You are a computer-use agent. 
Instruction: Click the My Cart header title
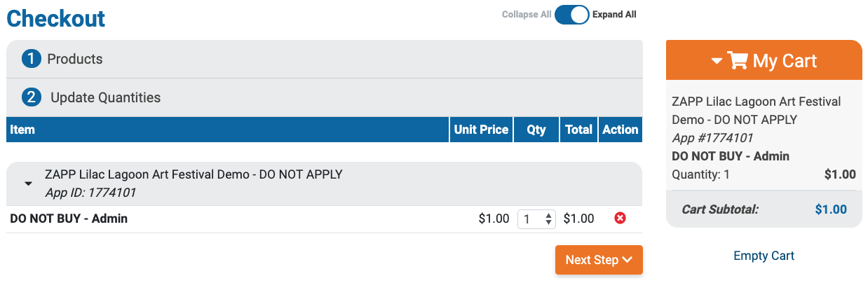coord(785,61)
